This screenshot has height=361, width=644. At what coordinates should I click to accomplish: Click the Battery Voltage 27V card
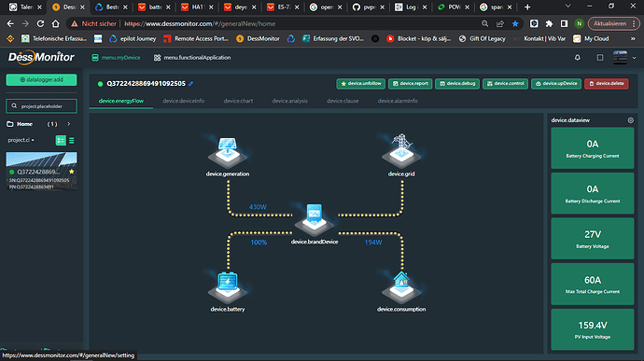(593, 239)
